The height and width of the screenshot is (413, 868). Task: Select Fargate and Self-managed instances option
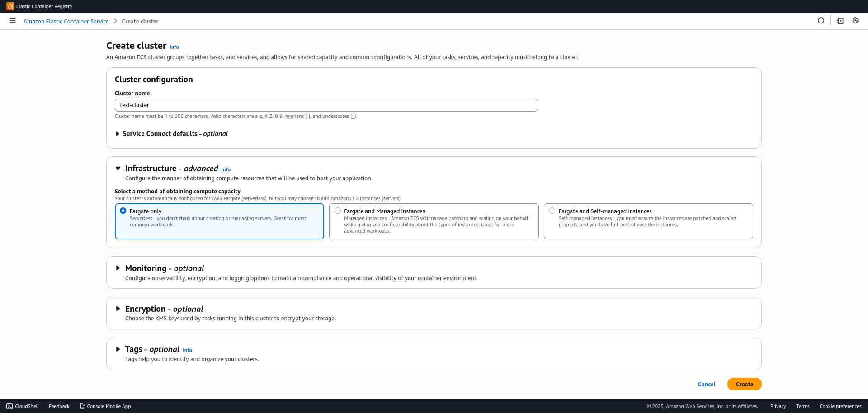[x=552, y=211]
